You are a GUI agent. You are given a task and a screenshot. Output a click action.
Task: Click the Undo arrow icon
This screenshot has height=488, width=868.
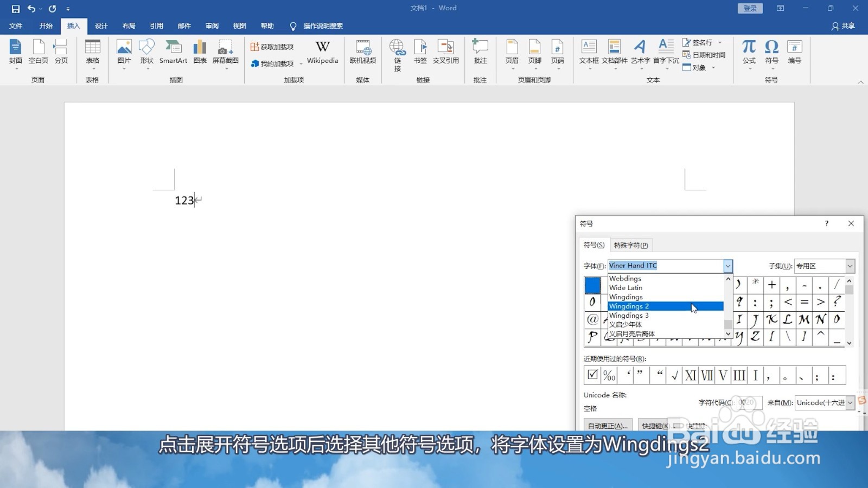pos(31,9)
